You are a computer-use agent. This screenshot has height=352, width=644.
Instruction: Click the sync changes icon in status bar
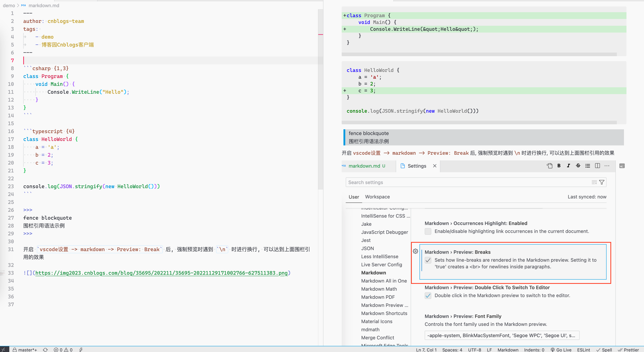tap(45, 349)
